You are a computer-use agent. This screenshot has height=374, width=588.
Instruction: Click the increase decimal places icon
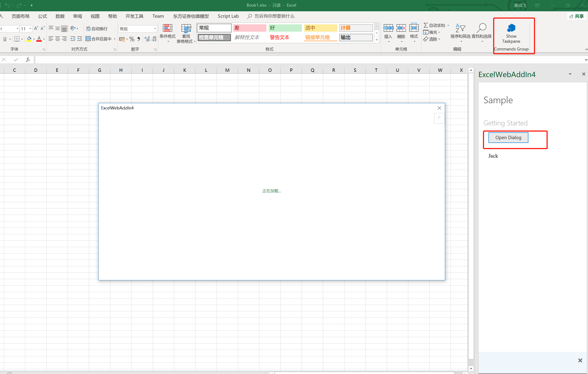[147, 39]
